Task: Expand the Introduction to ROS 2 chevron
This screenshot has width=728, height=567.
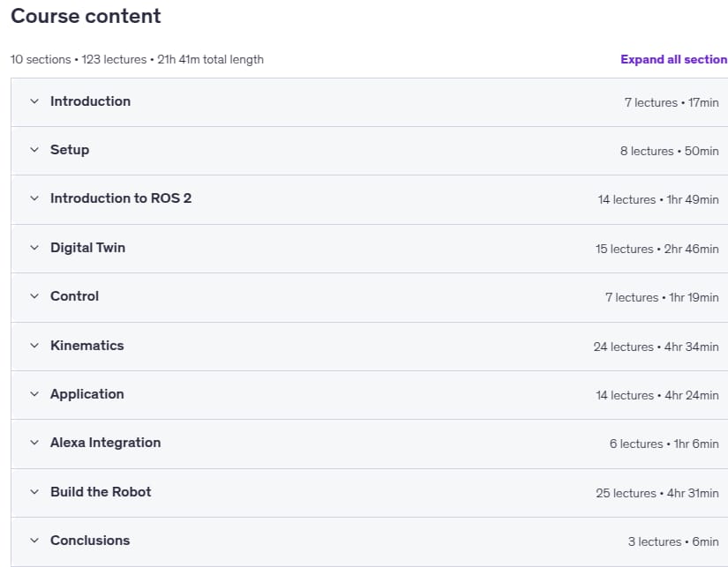Action: 34,198
